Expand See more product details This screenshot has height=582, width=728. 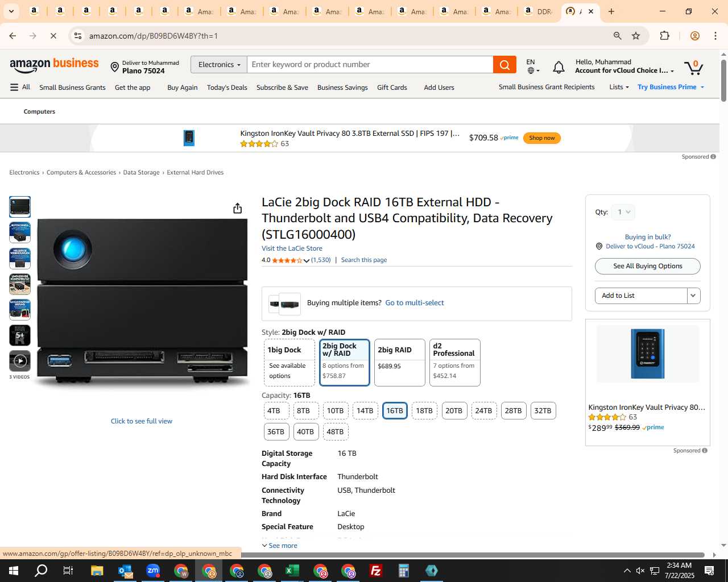point(279,546)
